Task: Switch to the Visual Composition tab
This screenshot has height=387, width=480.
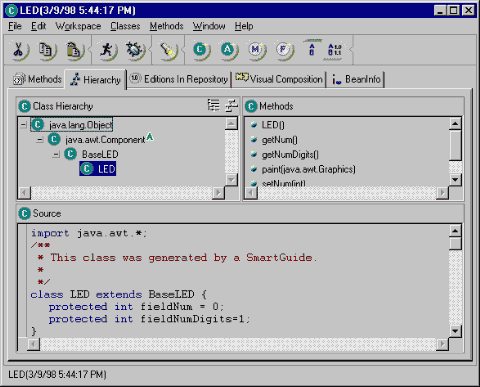Action: [x=279, y=79]
